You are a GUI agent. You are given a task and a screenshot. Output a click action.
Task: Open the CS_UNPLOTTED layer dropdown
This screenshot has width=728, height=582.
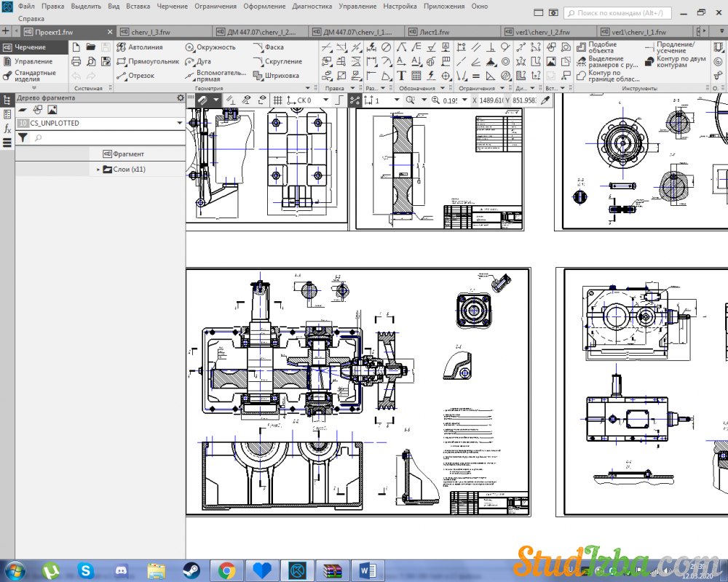tap(179, 124)
